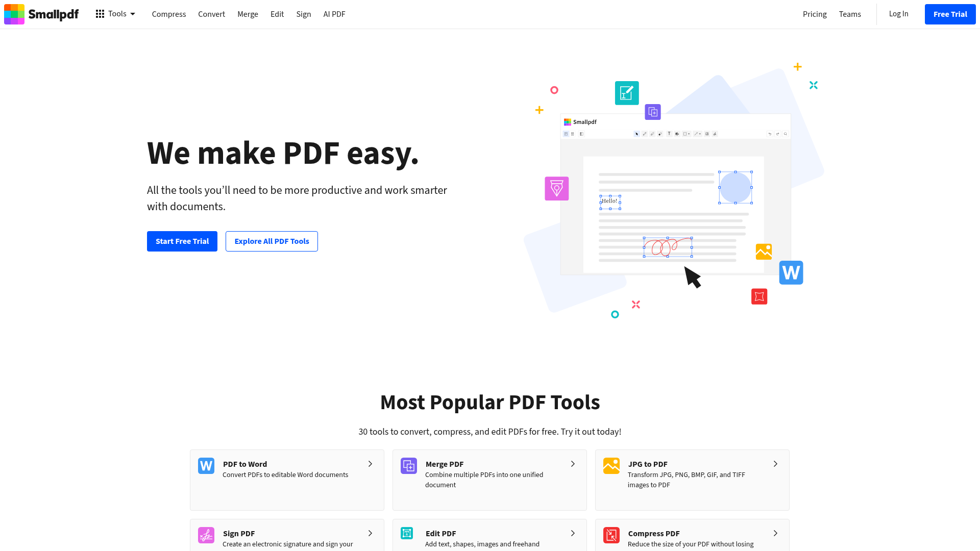Screen dimensions: 980x551
Task: Start a free trial
Action: [182, 241]
